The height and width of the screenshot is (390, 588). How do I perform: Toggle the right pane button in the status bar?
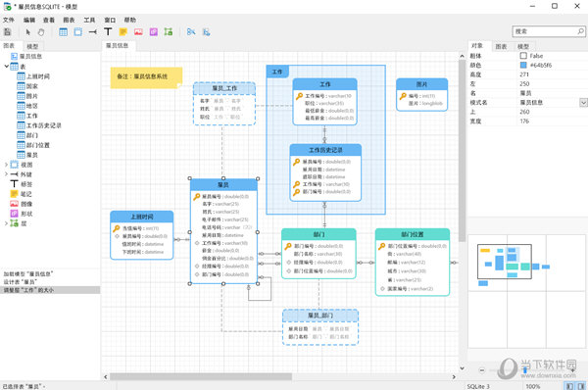[581, 386]
